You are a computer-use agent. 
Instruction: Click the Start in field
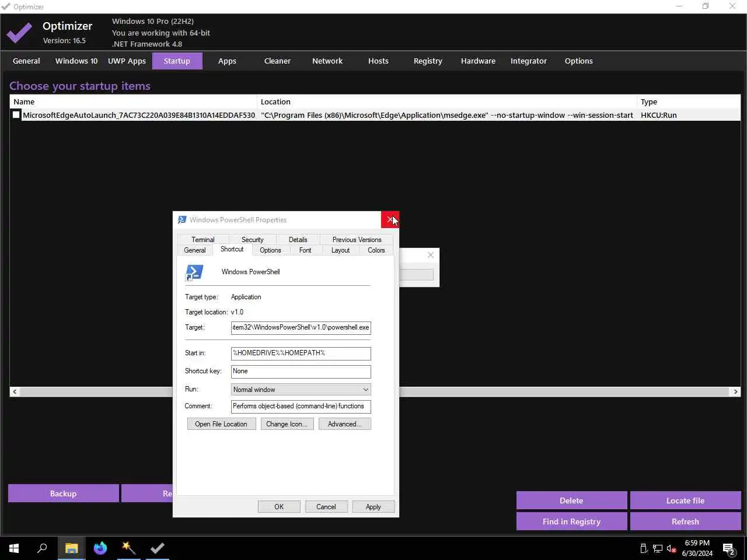301,353
